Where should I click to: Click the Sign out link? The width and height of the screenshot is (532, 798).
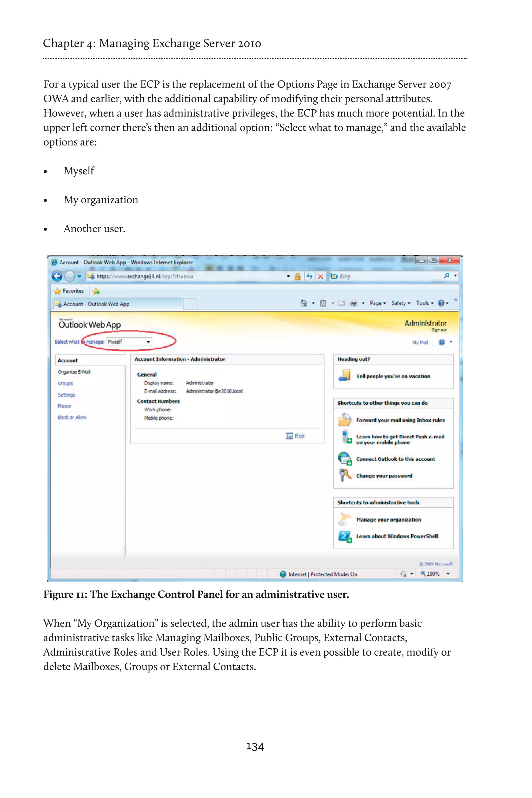pyautogui.click(x=439, y=330)
